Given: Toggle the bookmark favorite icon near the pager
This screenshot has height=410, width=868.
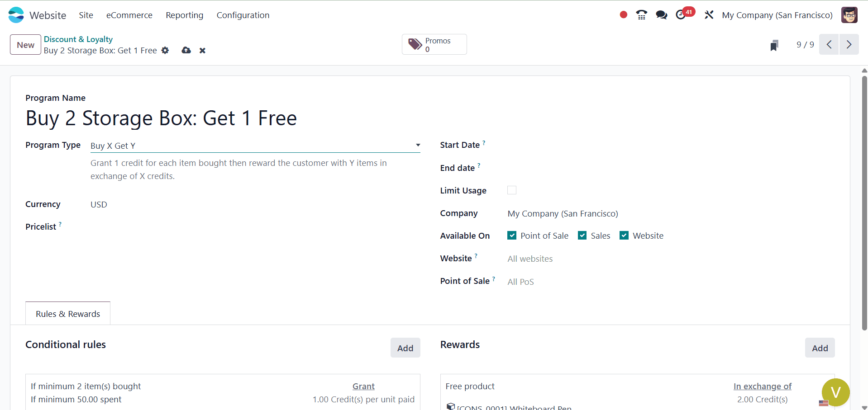Looking at the screenshot, I should click(x=774, y=45).
